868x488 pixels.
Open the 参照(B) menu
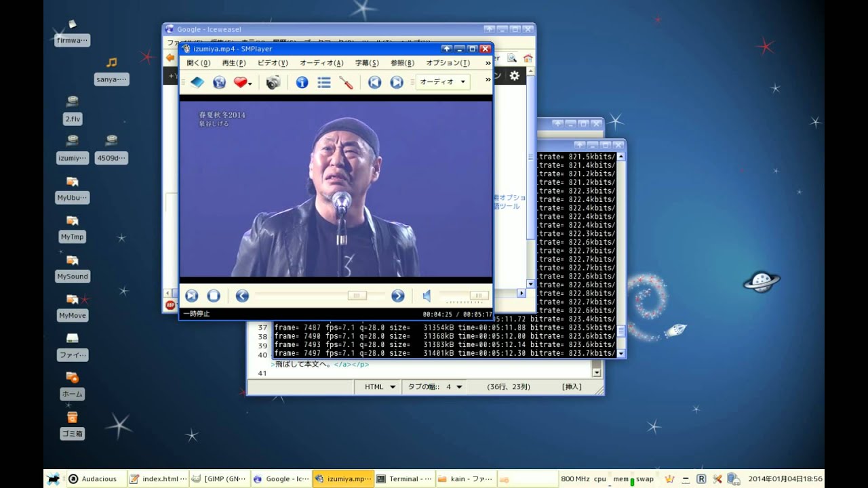(x=402, y=63)
